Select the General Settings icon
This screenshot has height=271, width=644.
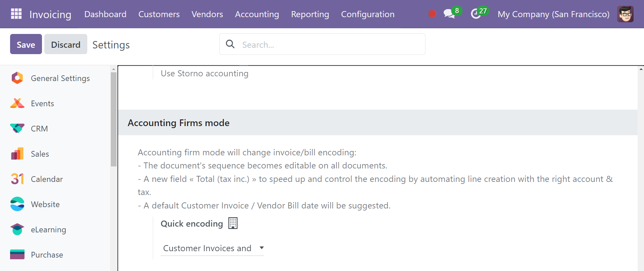(x=17, y=78)
